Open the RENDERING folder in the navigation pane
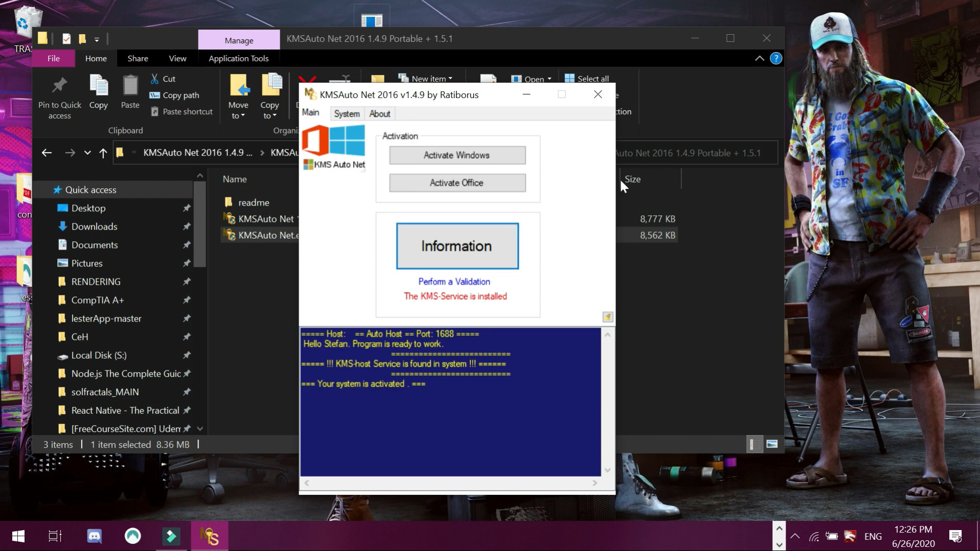 point(96,282)
